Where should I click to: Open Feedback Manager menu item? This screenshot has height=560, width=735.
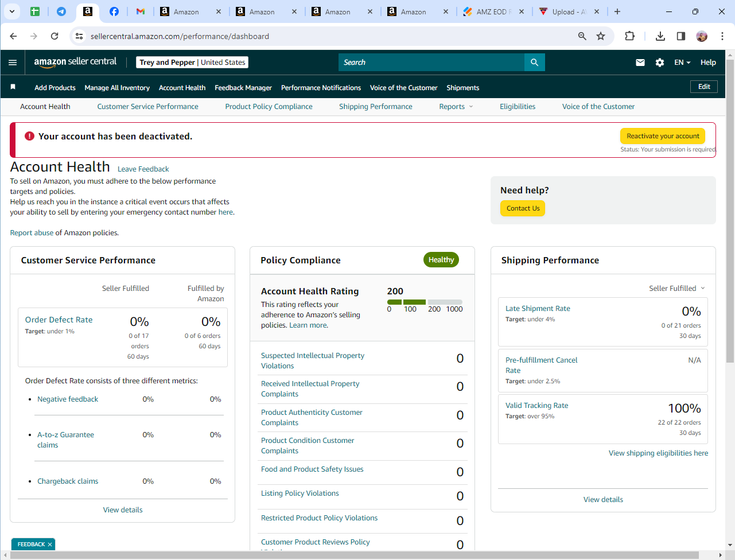(x=243, y=88)
